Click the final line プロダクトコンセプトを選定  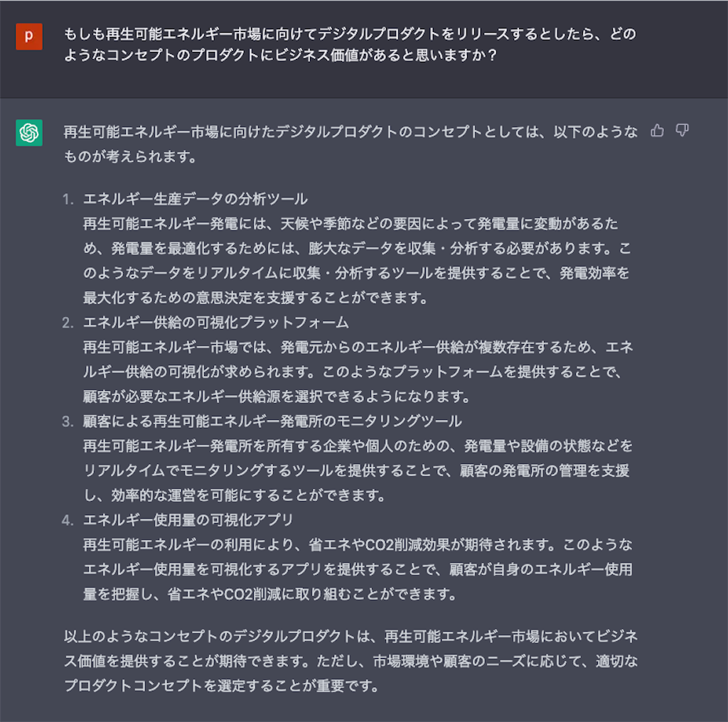point(222,685)
